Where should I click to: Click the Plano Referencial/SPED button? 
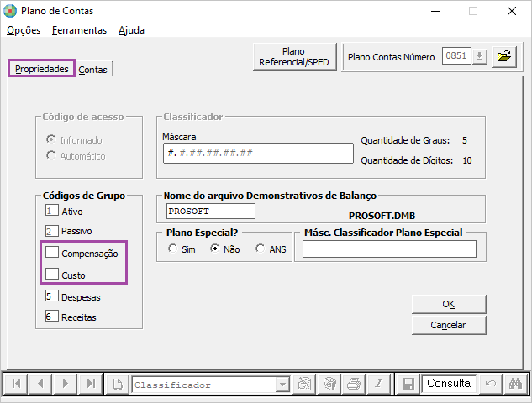[294, 57]
